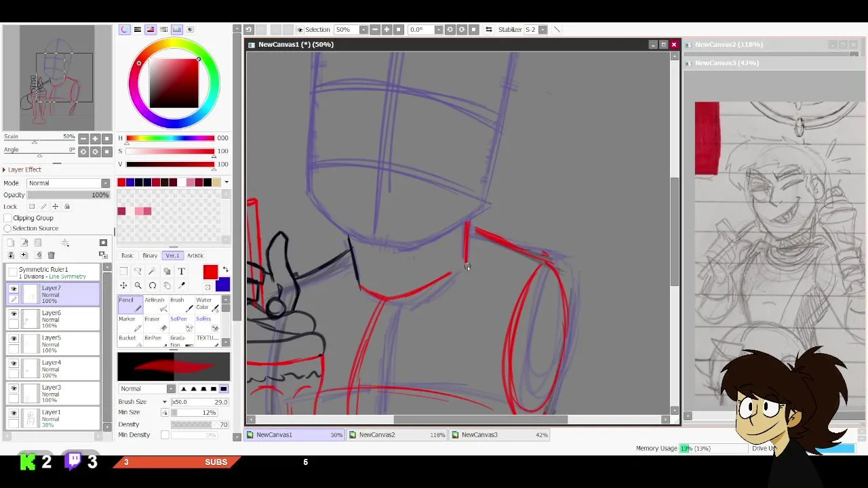Flip canvas view horizontally icon
The height and width of the screenshot is (488, 868).
tap(488, 29)
